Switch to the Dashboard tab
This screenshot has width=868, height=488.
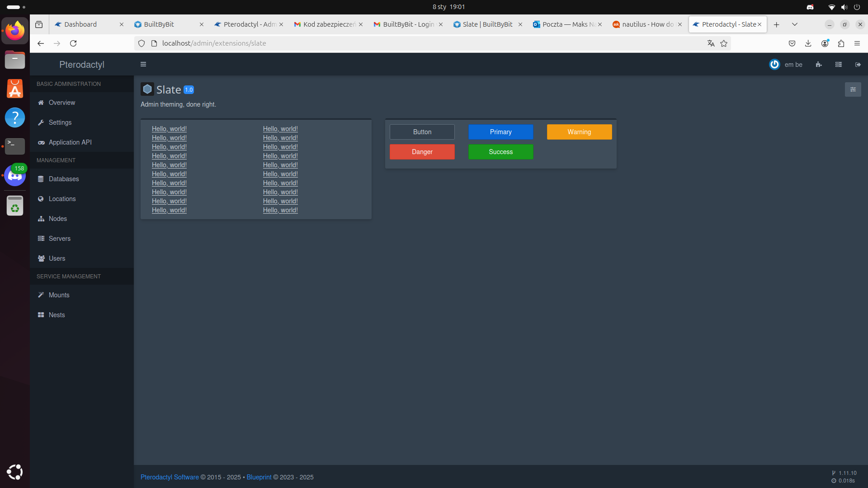89,24
